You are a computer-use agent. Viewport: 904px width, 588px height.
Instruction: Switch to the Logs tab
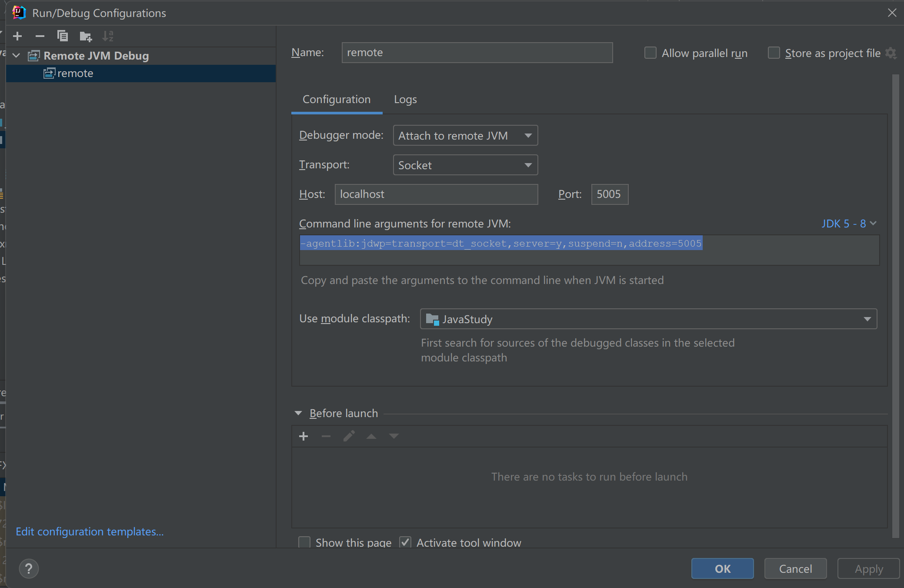point(405,100)
